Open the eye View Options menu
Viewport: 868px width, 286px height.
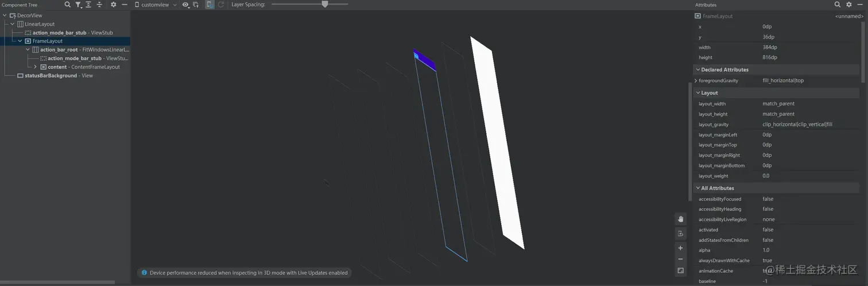187,5
